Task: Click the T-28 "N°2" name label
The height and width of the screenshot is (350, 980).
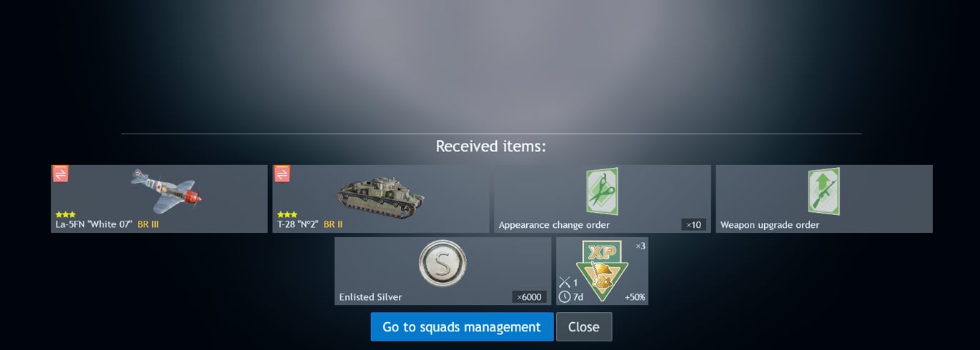Action: pyautogui.click(x=298, y=224)
